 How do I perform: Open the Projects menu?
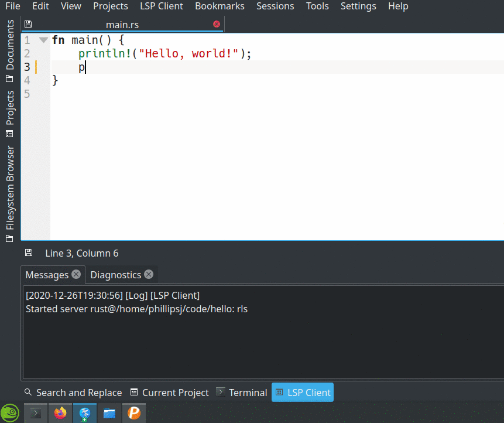tap(111, 6)
